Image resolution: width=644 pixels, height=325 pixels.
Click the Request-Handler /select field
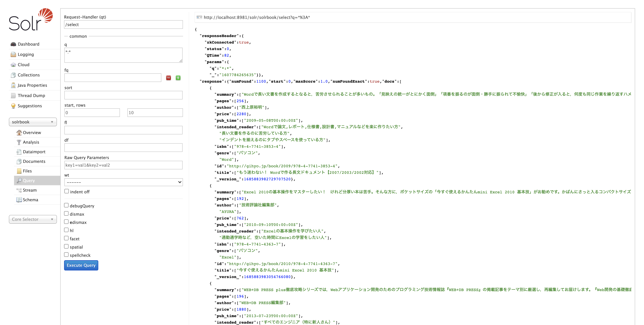123,25
